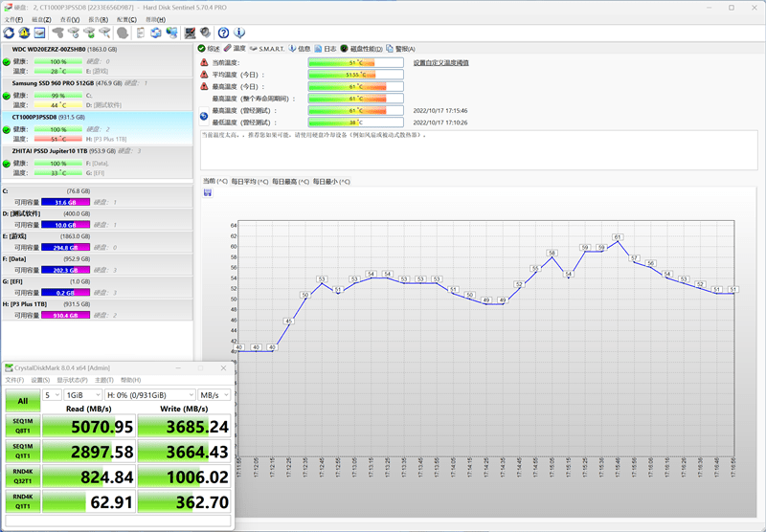Click the 61 peak marker on the temperature graph
The image size is (766, 532).
click(x=618, y=236)
